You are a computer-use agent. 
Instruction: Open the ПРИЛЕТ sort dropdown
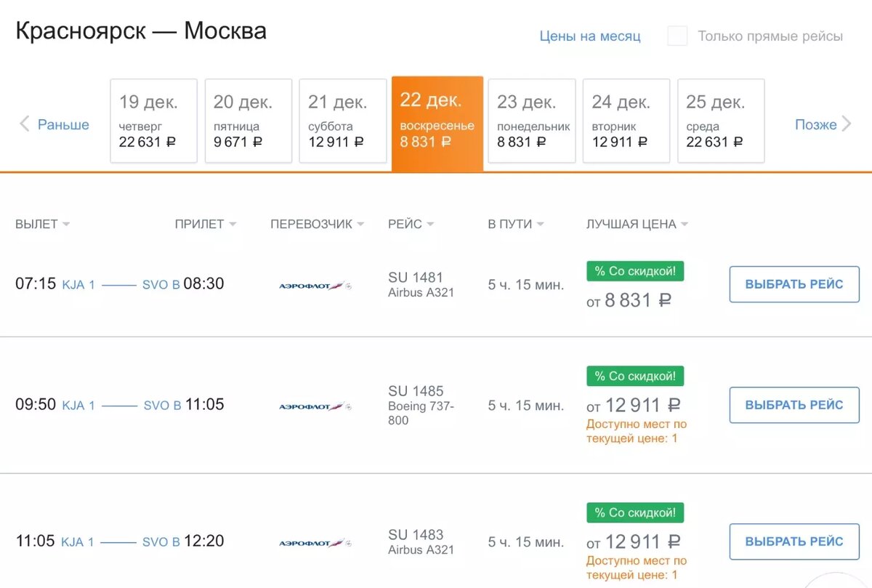[x=206, y=224]
